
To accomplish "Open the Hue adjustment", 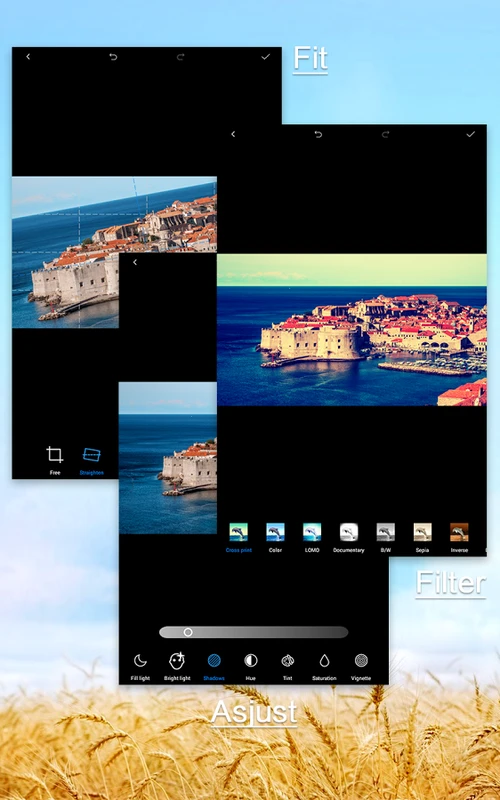I will click(x=251, y=666).
